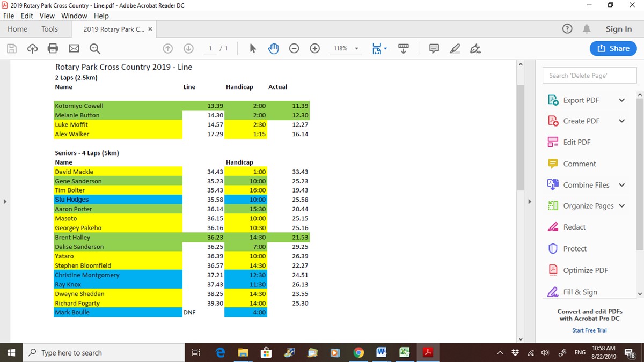Viewport: 644px width, 362px height.
Task: Open File Explorer from the taskbar
Action: [x=243, y=352]
